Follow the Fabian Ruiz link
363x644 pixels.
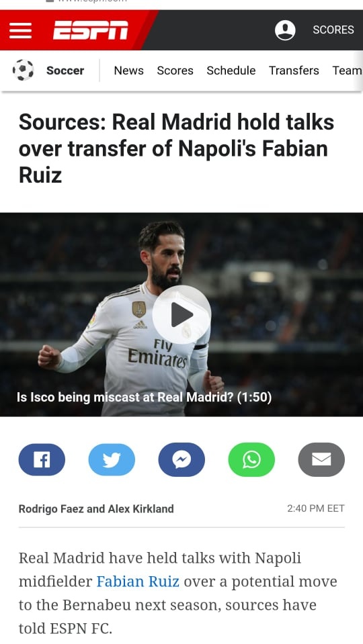(138, 582)
